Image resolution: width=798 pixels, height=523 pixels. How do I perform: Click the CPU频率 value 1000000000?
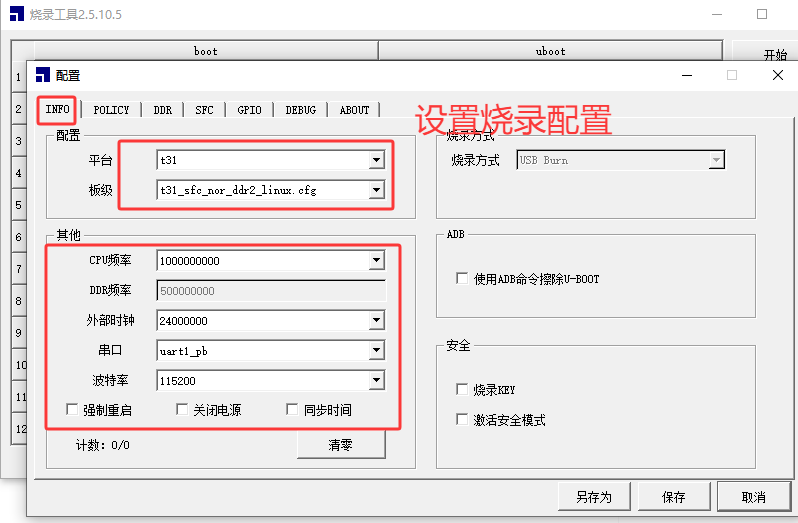coord(189,261)
